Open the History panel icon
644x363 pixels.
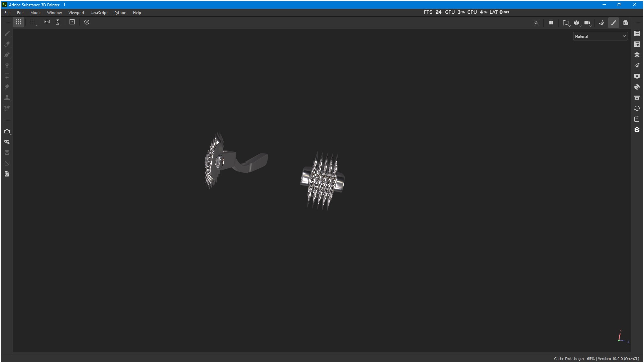pyautogui.click(x=637, y=108)
